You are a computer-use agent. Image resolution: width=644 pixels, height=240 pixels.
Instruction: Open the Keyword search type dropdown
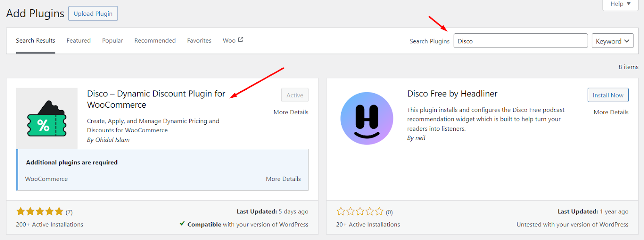pyautogui.click(x=613, y=41)
